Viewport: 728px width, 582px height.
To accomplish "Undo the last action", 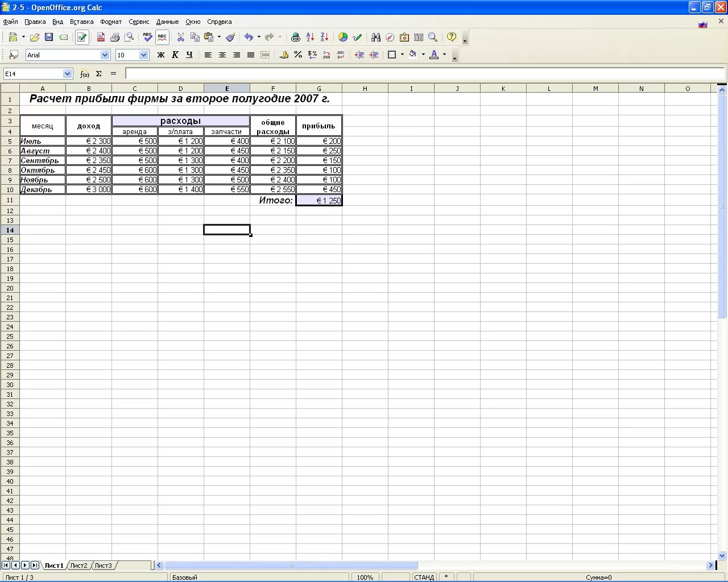I will 249,37.
